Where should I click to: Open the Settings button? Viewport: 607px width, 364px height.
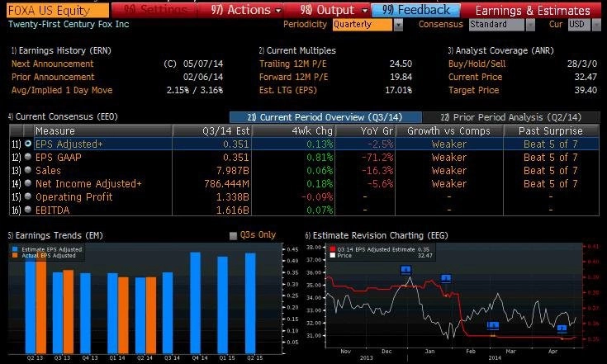[154, 10]
